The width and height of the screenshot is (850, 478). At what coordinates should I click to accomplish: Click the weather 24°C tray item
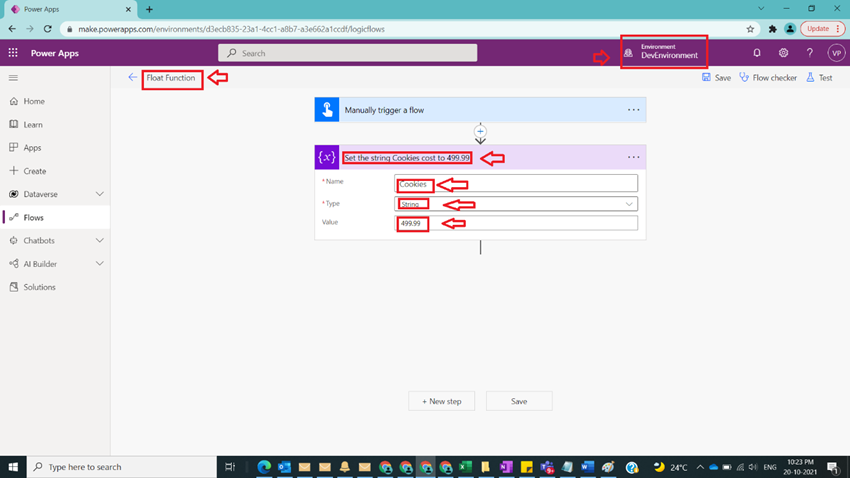click(671, 467)
